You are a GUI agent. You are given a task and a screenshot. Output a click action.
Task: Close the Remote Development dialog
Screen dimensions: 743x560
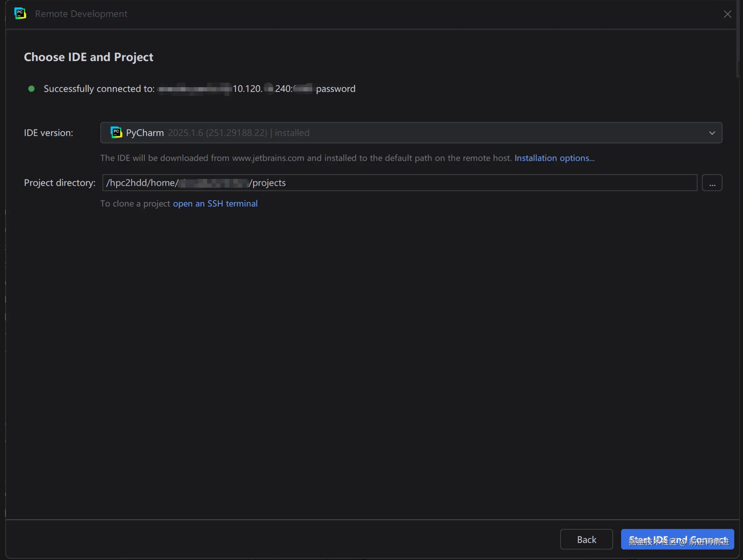[727, 14]
